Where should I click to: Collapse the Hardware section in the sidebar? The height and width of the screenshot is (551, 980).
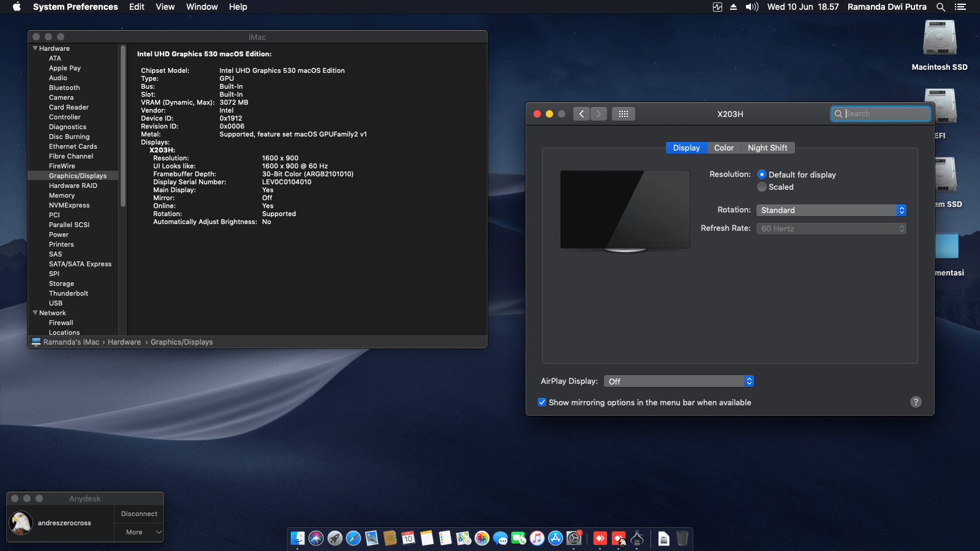point(36,48)
